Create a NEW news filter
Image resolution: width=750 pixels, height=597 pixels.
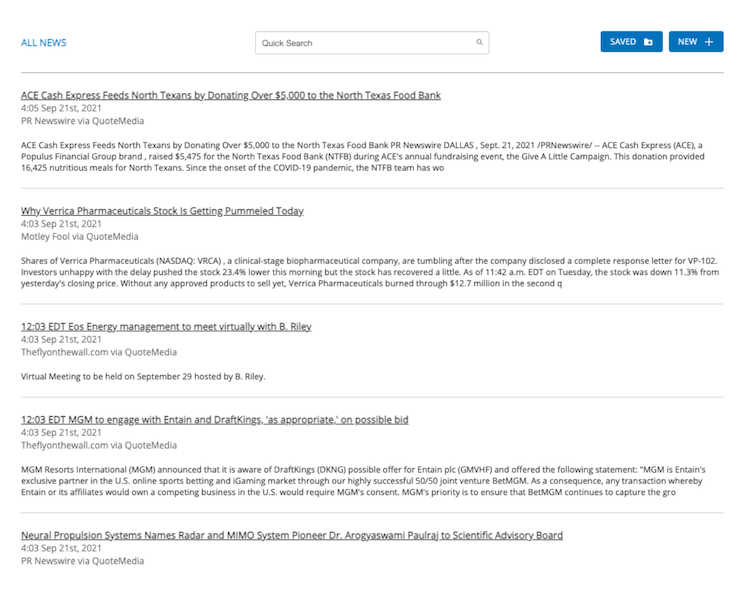coord(696,42)
